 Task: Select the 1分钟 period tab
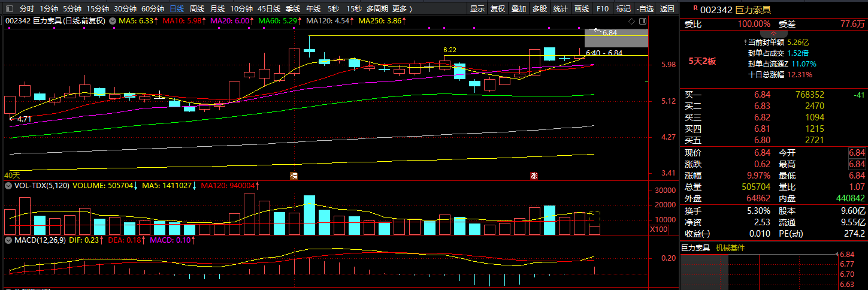pyautogui.click(x=49, y=9)
